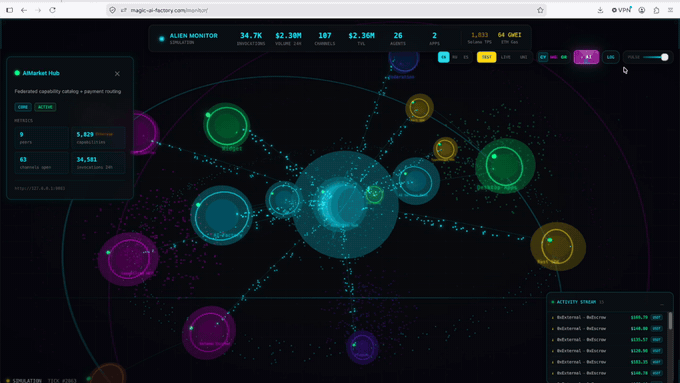680x383 pixels.
Task: Click the 9 peers metric card
Action: pos(41,137)
